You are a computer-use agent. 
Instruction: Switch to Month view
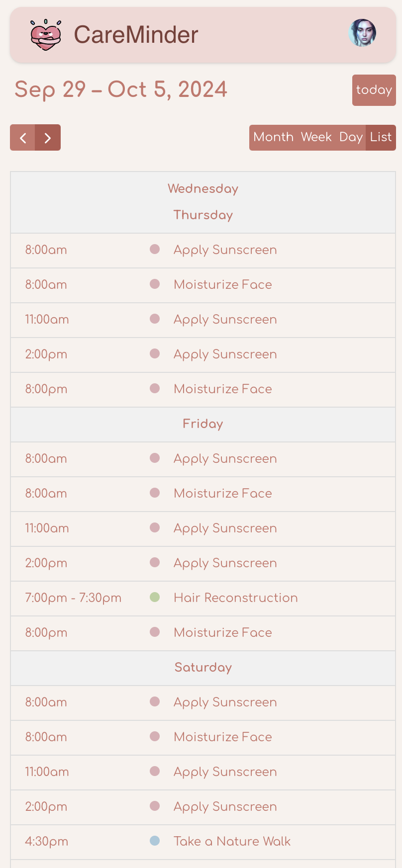[273, 137]
